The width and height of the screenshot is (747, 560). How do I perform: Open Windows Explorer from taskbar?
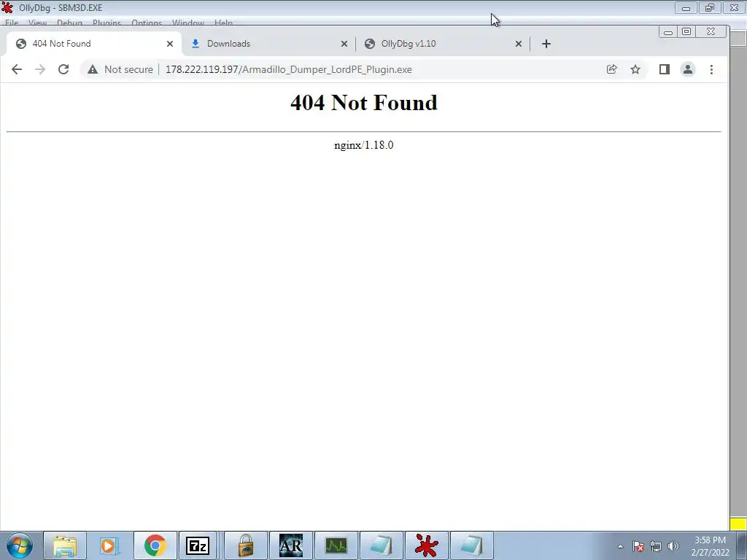65,545
